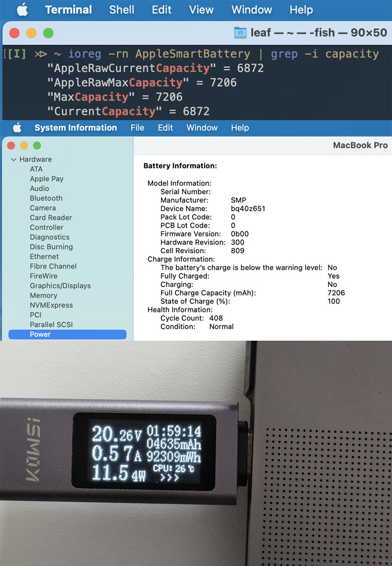Select NVMExpress in the hardware list

coord(51,305)
